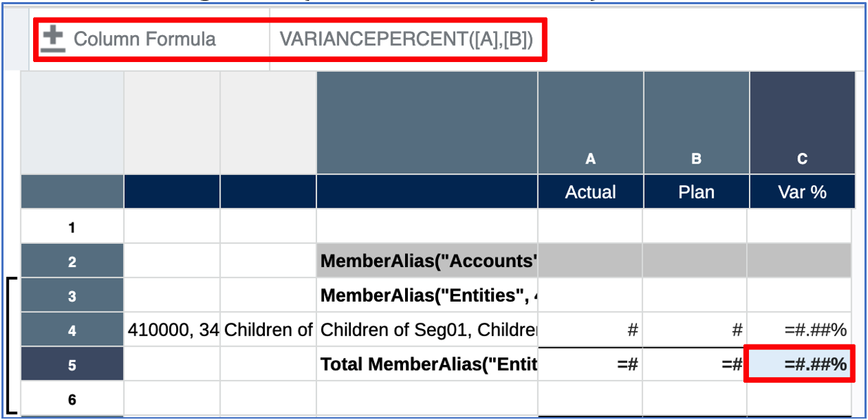
Task: Select row 5 header
Action: click(x=72, y=364)
